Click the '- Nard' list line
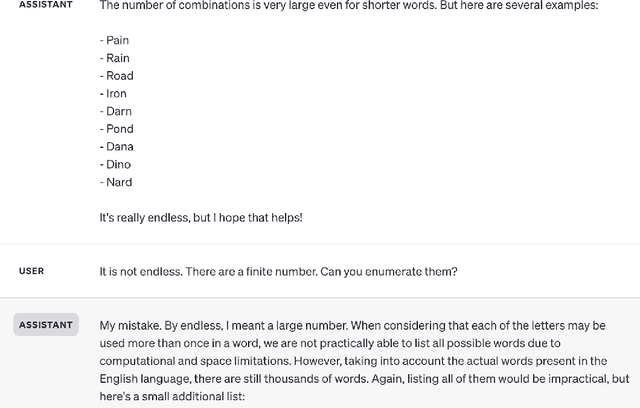Screen dimensions: 640x408 (116, 182)
